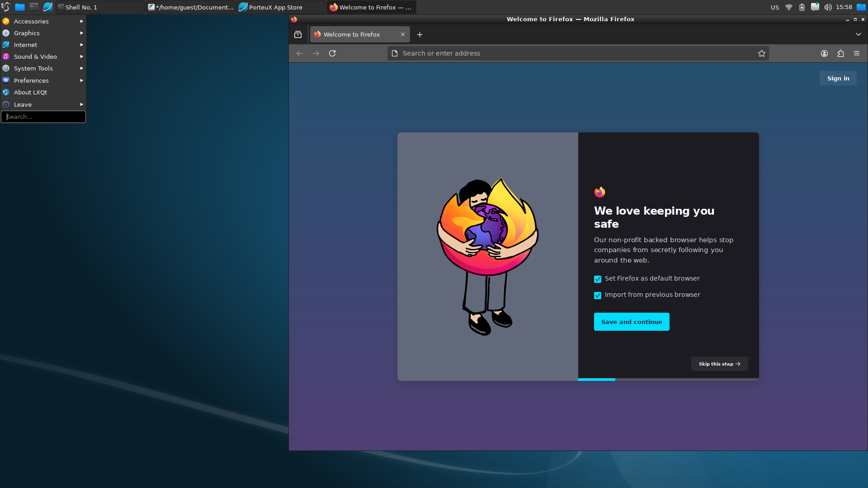Click the Leave power icon
This screenshot has width=868, height=488.
6,104
